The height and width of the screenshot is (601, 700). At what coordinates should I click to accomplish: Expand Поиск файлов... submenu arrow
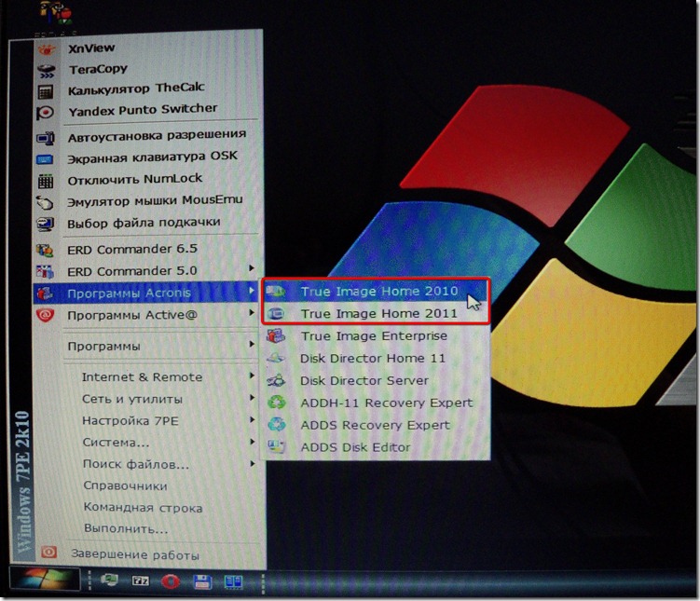(253, 464)
